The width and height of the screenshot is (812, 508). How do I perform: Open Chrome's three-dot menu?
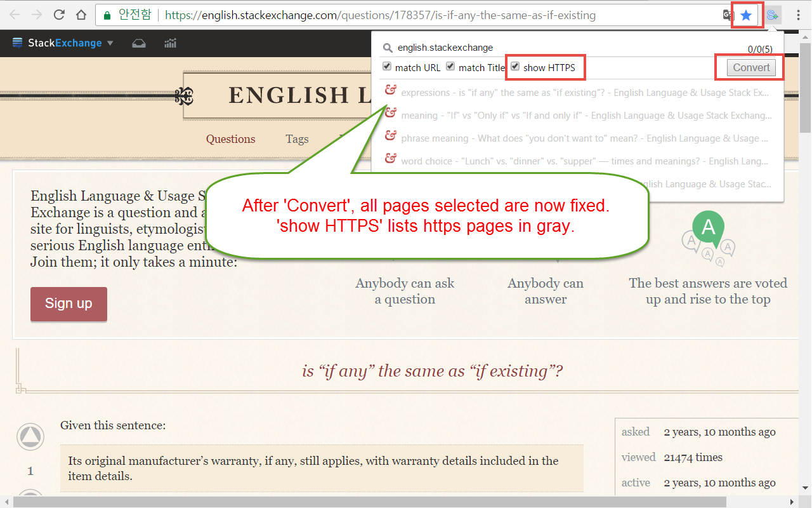(797, 15)
